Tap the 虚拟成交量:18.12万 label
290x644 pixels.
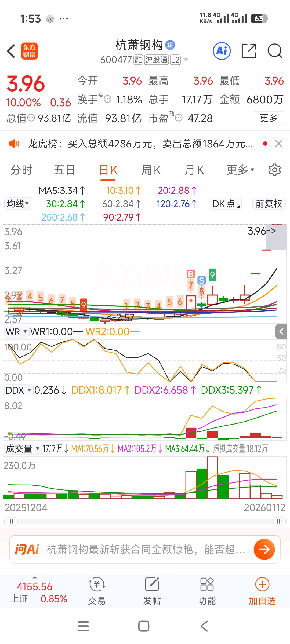click(240, 449)
